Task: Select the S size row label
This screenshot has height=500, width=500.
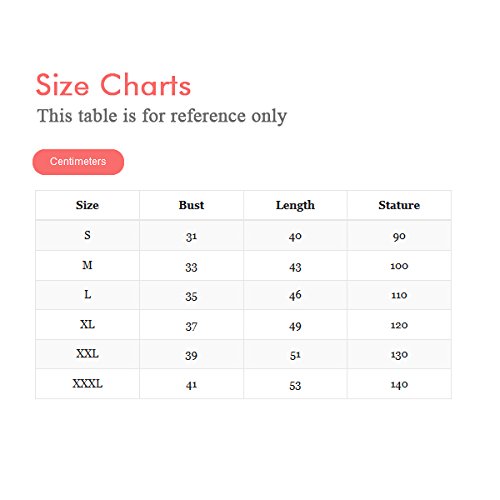Action: [x=87, y=235]
